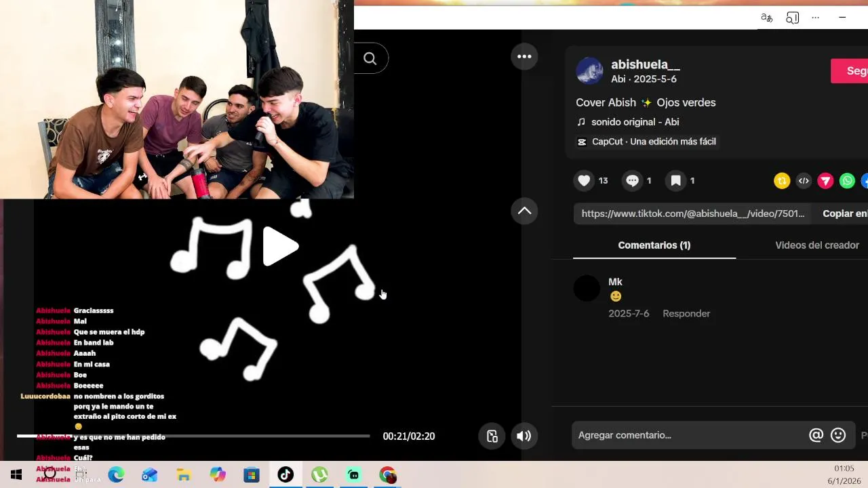868x488 pixels.
Task: Reply to Mk's comment with Responder
Action: tap(686, 314)
